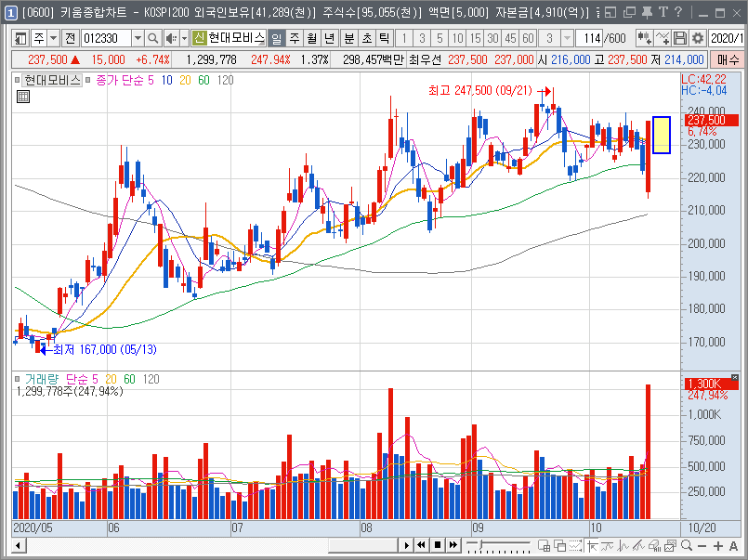This screenshot has height=560, width=748.
Task: Click the bottom magnifier zoom icon
Action: [x=687, y=546]
